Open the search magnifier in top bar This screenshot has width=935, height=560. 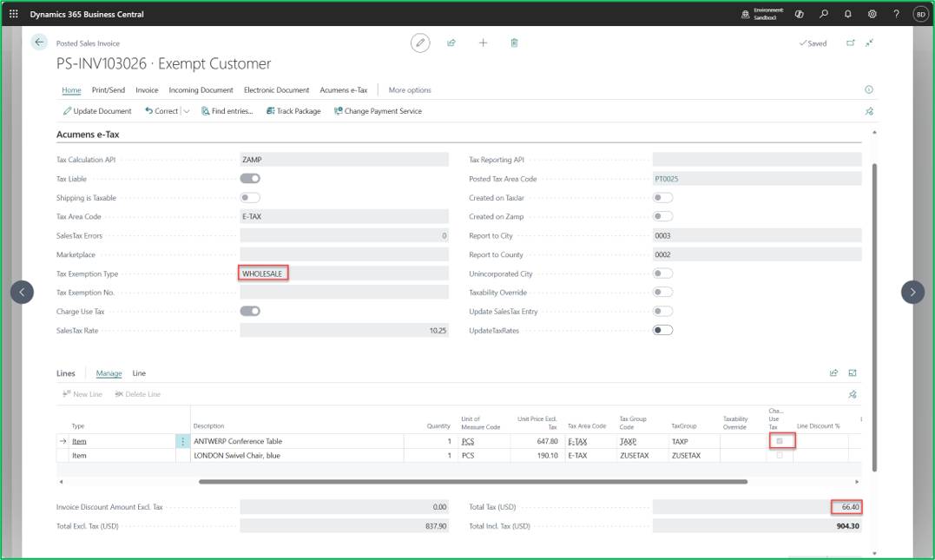[x=824, y=14]
